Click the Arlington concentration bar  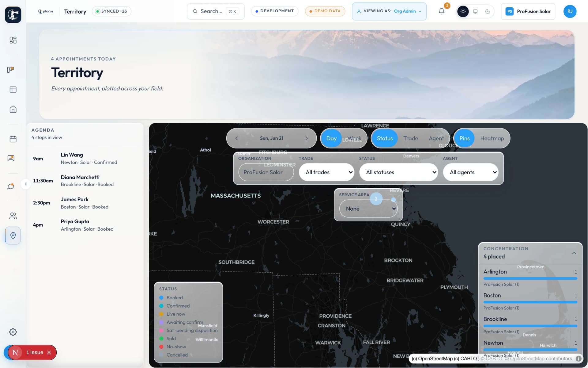point(530,278)
